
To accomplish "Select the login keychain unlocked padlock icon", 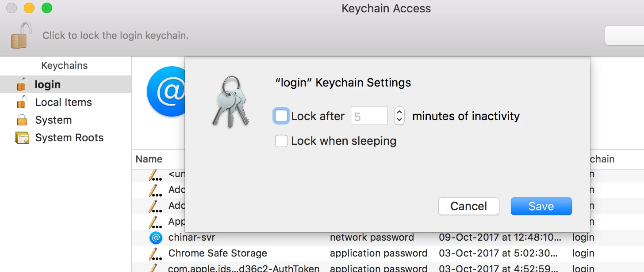I will click(22, 84).
